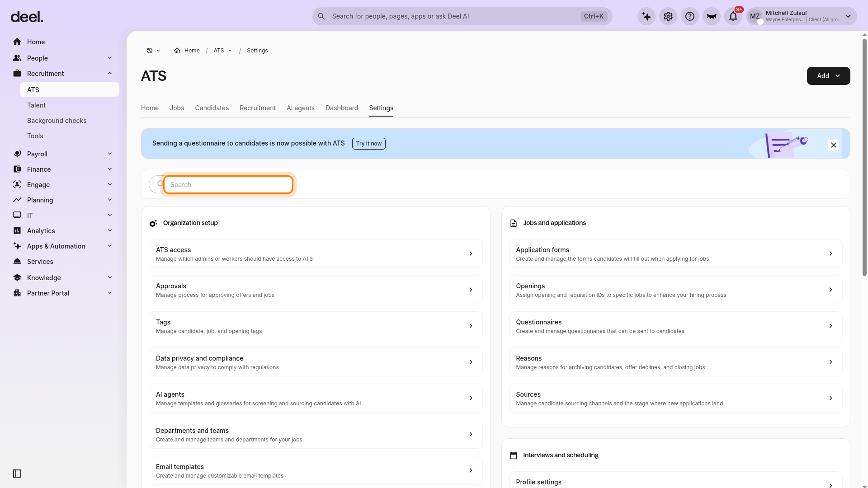Switch to the Jobs tab

[177, 108]
